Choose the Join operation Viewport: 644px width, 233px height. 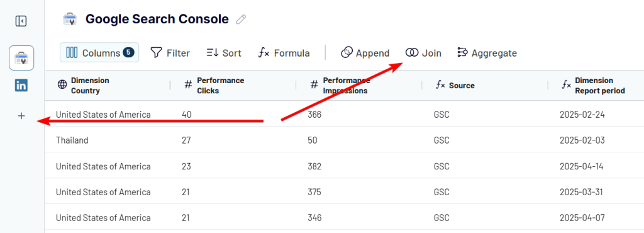coord(423,53)
